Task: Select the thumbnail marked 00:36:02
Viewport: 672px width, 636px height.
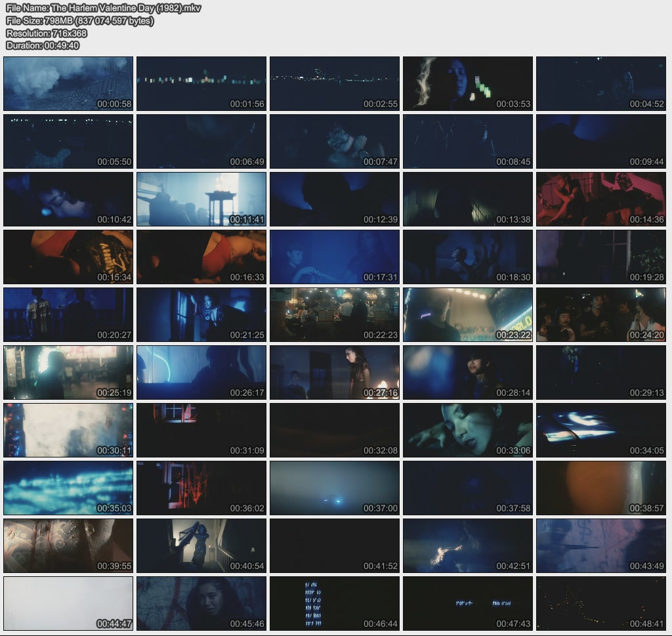Action: point(201,488)
